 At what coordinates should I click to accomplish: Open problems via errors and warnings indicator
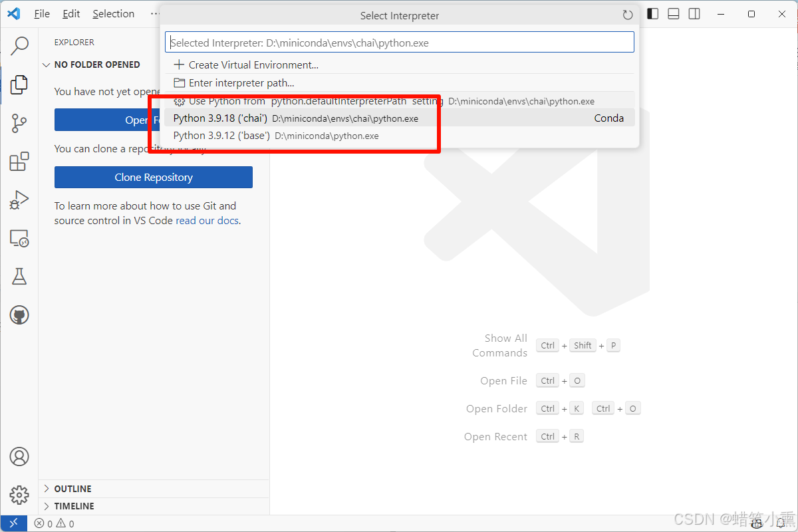point(55,523)
